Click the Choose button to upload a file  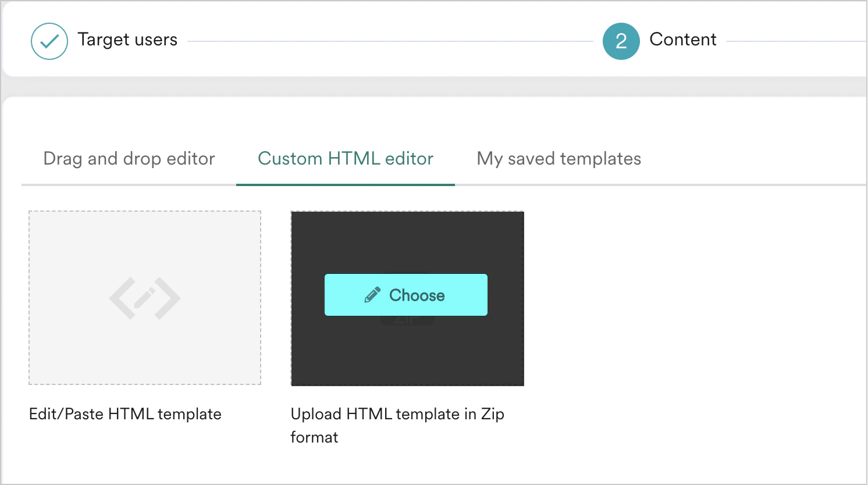[x=405, y=295]
